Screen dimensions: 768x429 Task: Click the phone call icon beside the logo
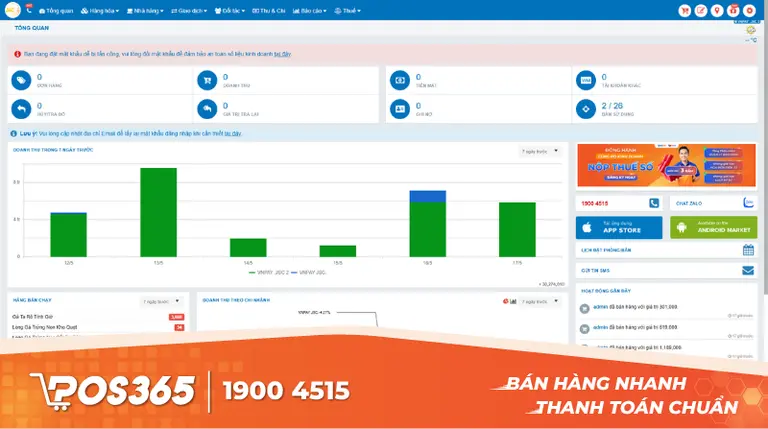pos(29,9)
